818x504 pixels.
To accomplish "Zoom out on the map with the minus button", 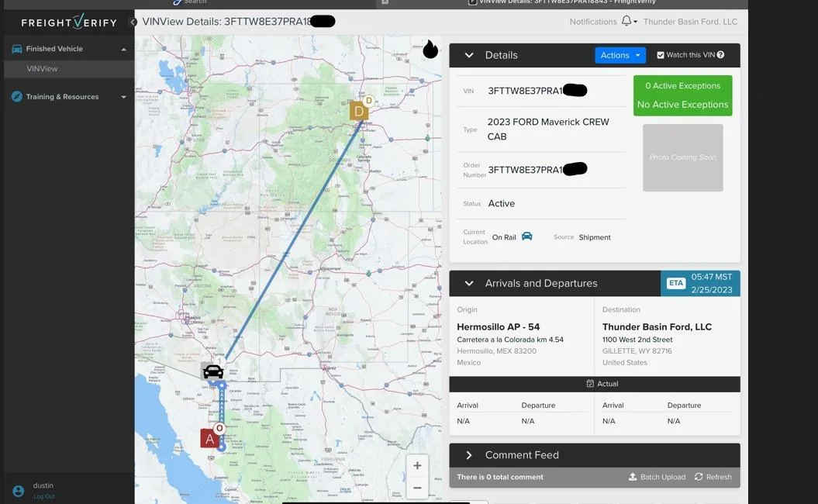I will (x=417, y=488).
